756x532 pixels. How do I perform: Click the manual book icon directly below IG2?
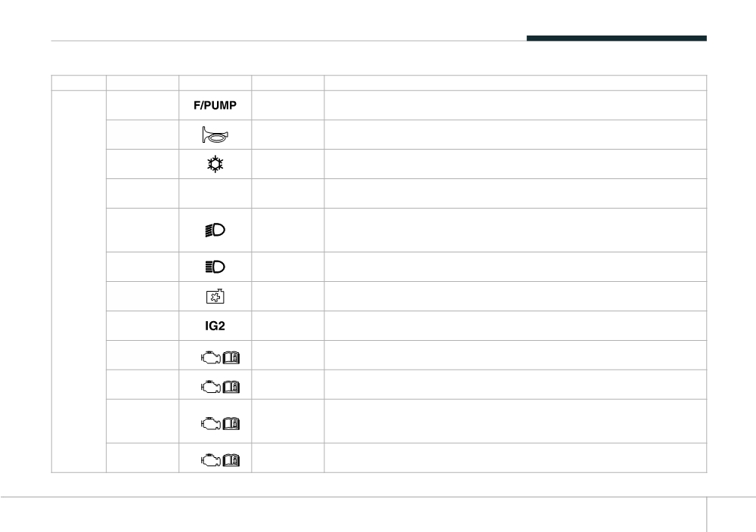pyautogui.click(x=231, y=357)
